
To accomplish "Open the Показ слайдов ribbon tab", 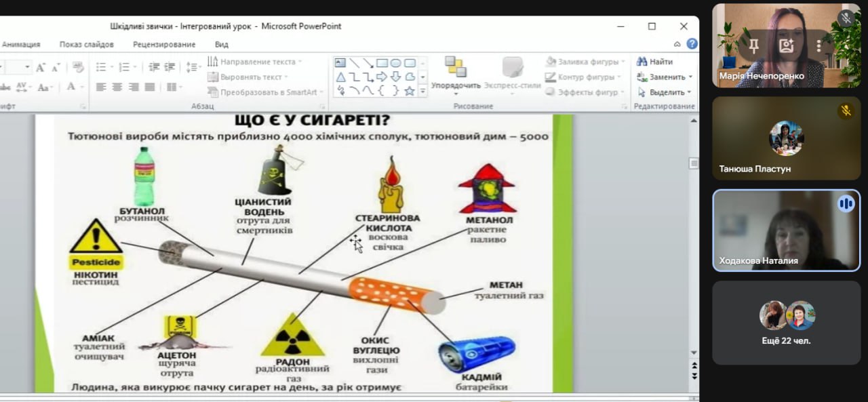I will tap(86, 44).
